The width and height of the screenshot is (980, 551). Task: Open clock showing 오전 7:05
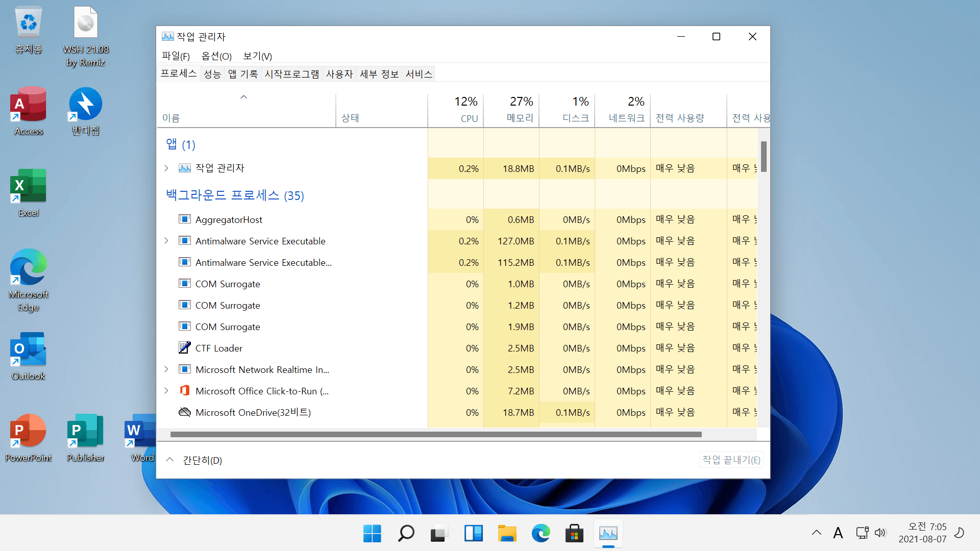pos(922,533)
